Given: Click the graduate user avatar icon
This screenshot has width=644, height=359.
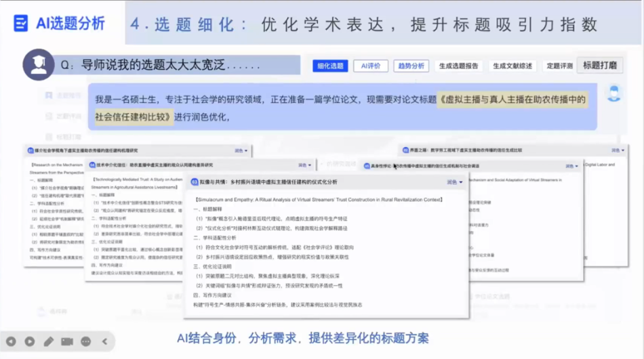Looking at the screenshot, I should coord(39,65).
